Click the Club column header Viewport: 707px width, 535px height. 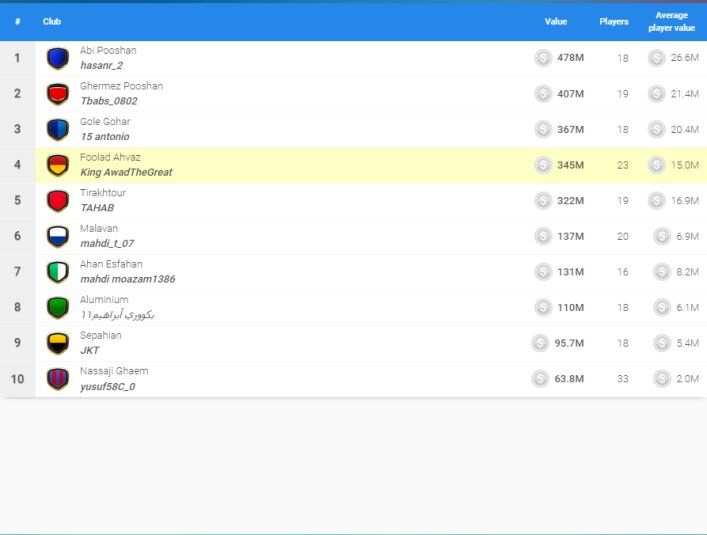tap(51, 21)
